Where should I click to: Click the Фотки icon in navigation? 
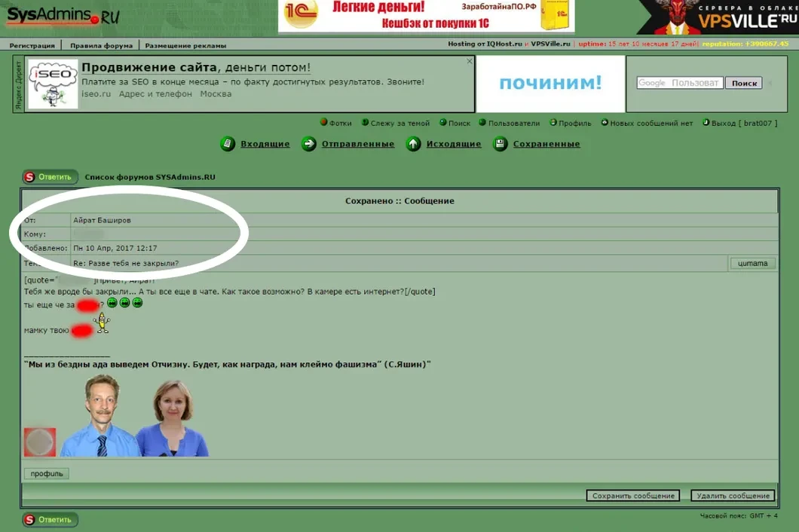pyautogui.click(x=324, y=123)
